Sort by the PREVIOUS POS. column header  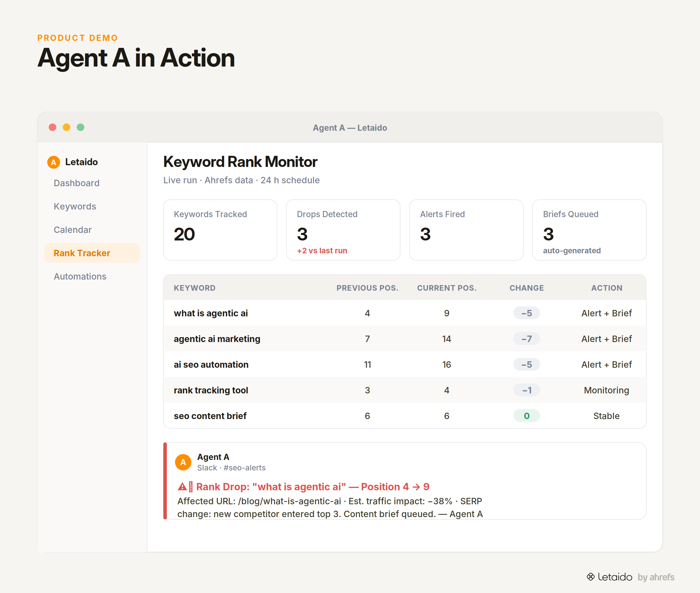coord(367,288)
